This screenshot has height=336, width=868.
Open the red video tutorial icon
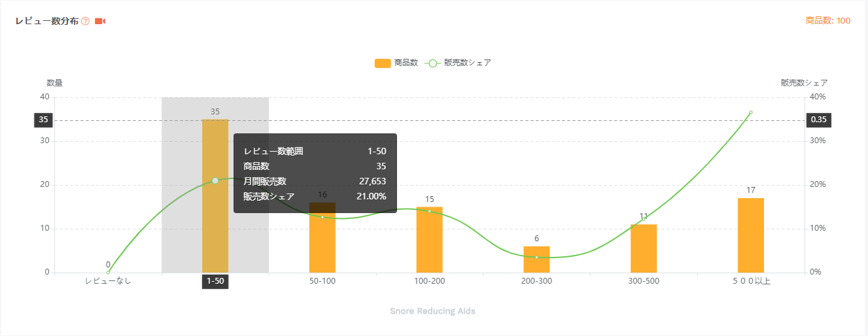(99, 22)
